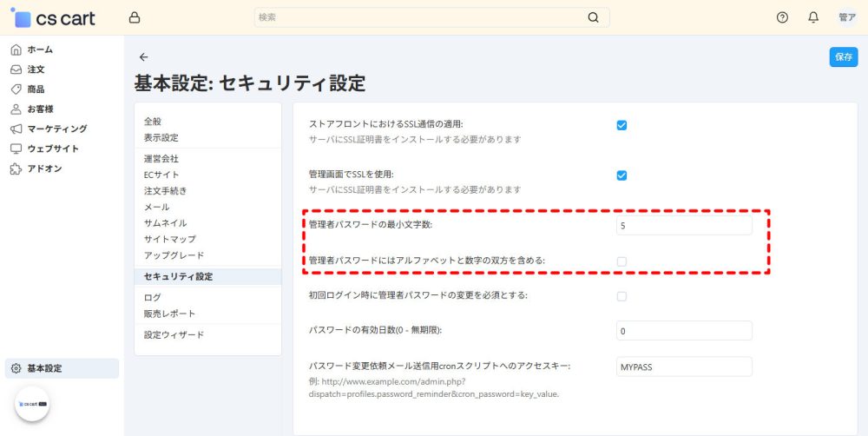The width and height of the screenshot is (868, 436).
Task: Click the lock icon in header
Action: 134,17
